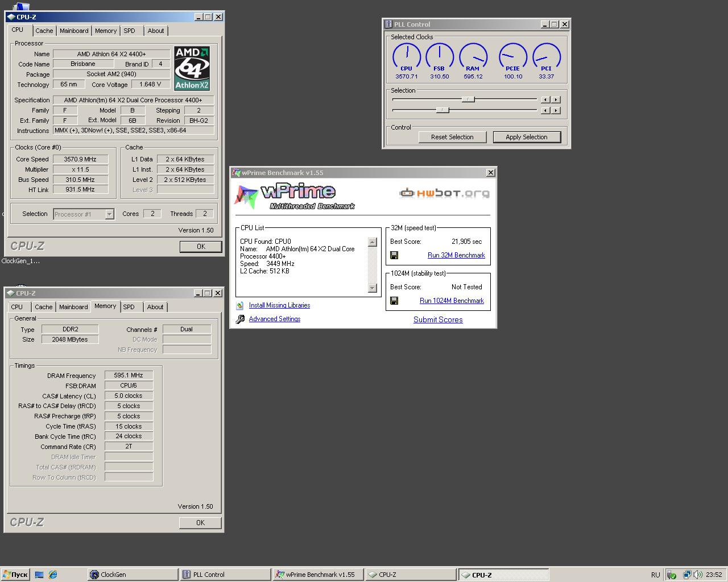
Task: Open Install Missing Libraries link
Action: (x=279, y=305)
